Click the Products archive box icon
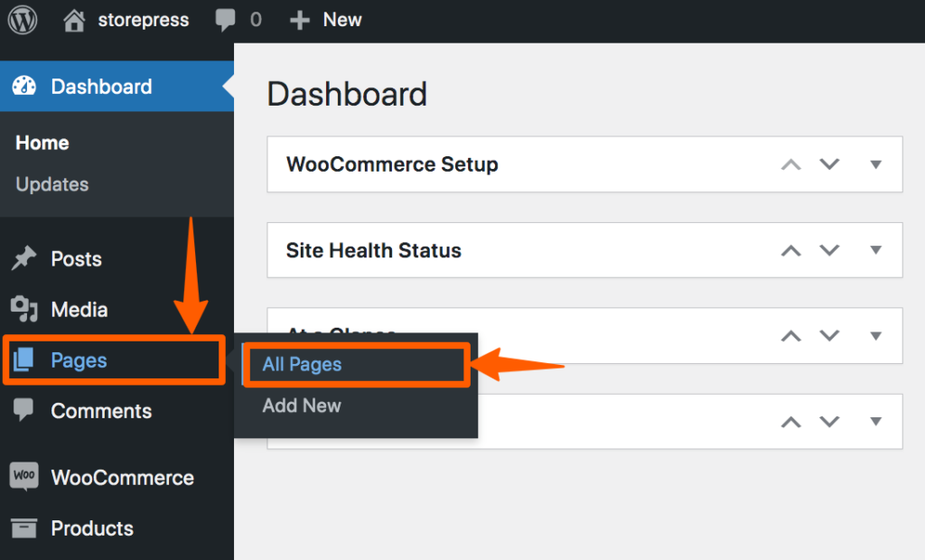The height and width of the screenshot is (560, 925). [x=23, y=528]
